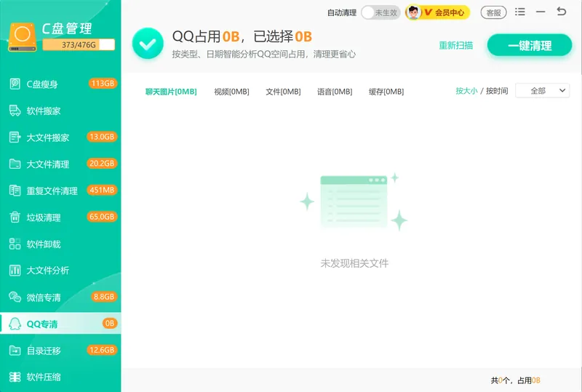Image resolution: width=582 pixels, height=392 pixels.
Task: Open the 软件卸载 sidebar item
Action: (60, 244)
